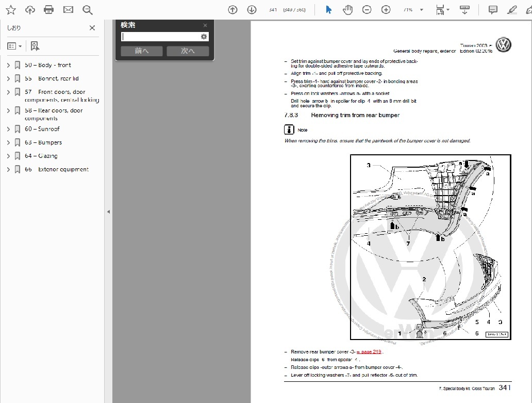Expand the 64 – Glazing bookmark
The width and height of the screenshot is (532, 403).
pos(8,156)
